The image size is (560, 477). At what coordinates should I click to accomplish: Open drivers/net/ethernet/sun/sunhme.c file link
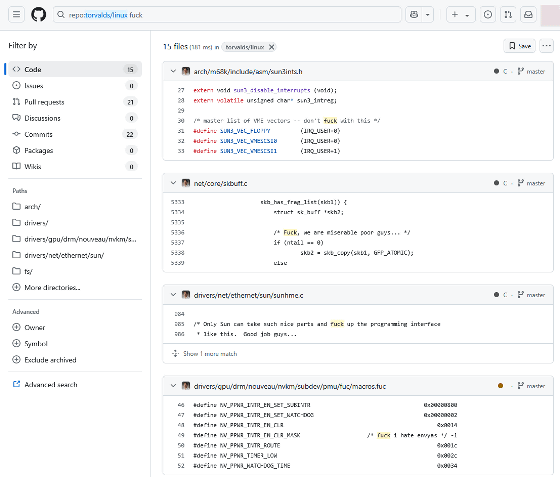[248, 295]
